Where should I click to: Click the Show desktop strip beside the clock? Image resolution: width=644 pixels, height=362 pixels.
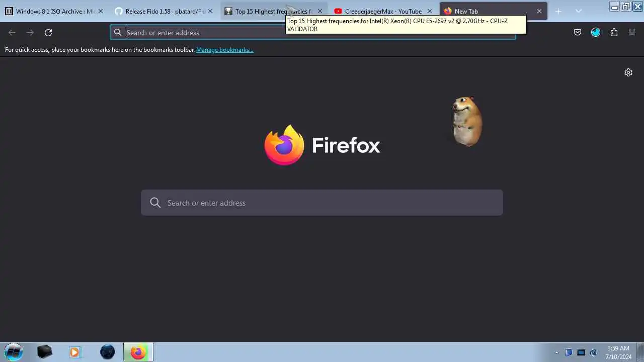tap(640, 352)
